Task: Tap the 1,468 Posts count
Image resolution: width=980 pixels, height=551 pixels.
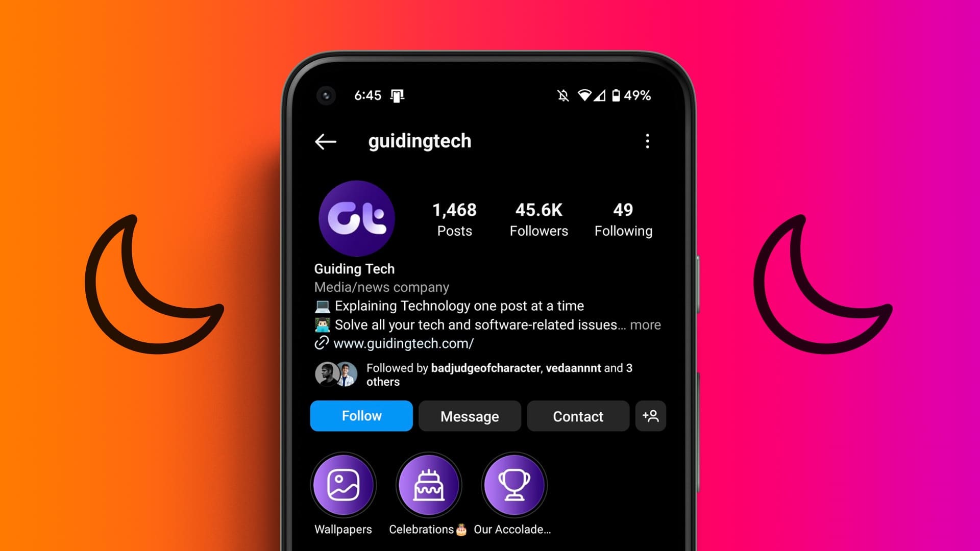Action: coord(454,218)
